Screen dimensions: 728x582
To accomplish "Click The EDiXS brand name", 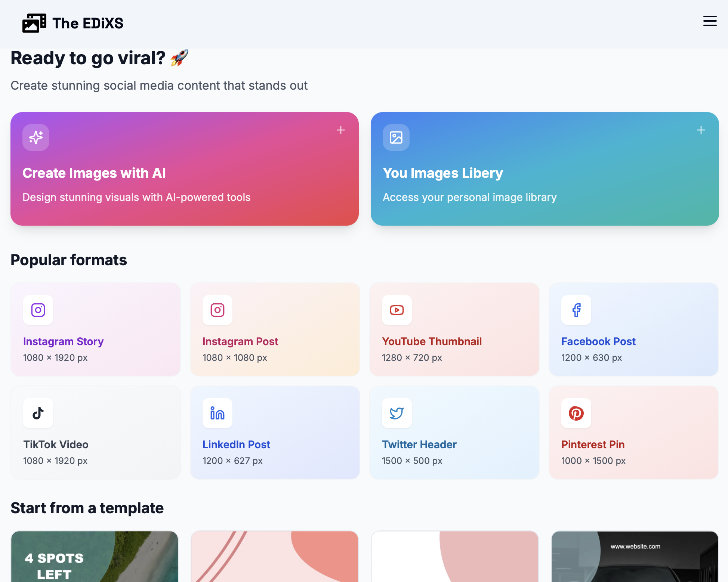I will pos(88,23).
